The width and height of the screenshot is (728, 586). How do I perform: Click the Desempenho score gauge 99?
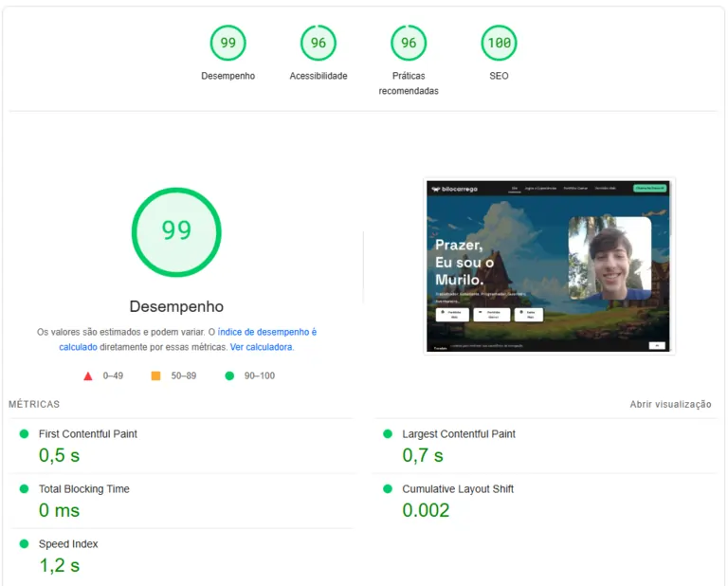click(227, 43)
